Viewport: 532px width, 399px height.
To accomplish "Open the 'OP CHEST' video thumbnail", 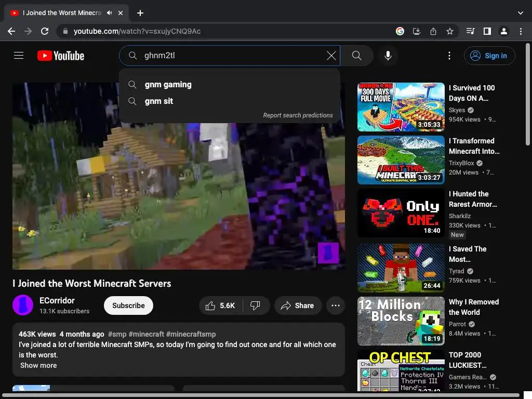I will 401,370.
